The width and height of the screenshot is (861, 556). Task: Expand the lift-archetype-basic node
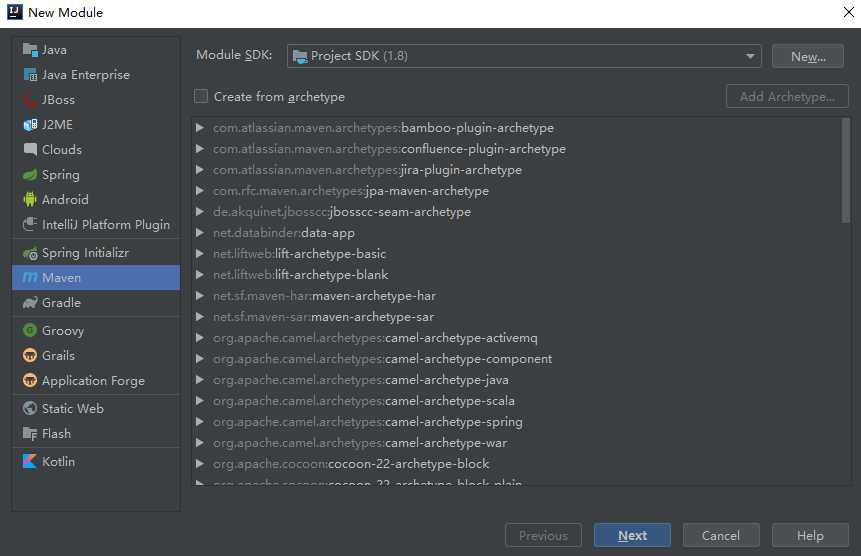click(x=200, y=254)
